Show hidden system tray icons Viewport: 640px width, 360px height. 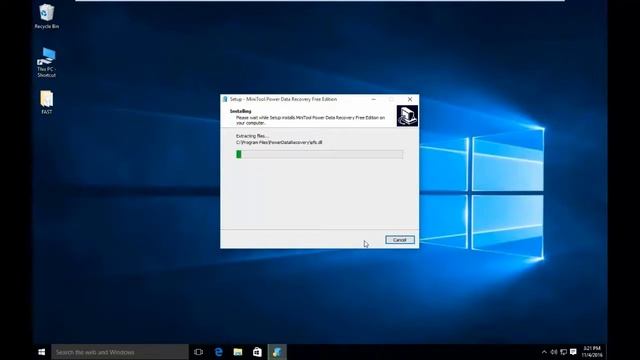point(544,352)
